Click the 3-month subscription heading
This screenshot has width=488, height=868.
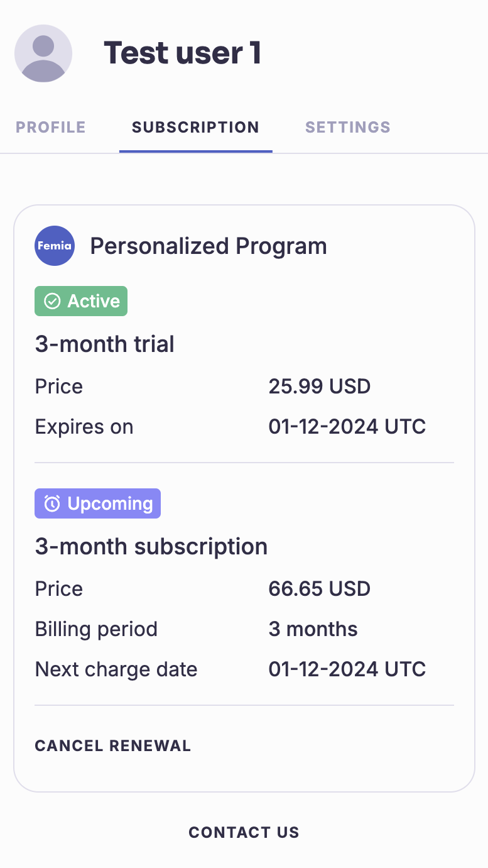[151, 547]
